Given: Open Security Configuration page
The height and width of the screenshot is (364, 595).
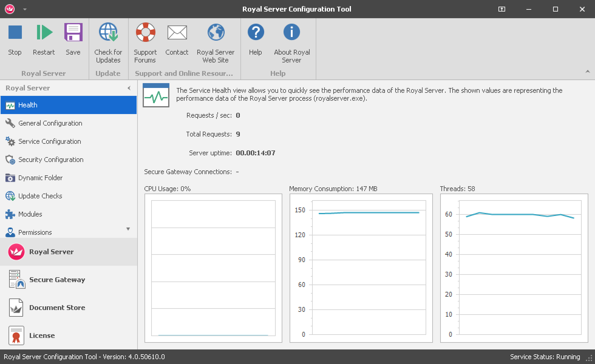Looking at the screenshot, I should 51,160.
